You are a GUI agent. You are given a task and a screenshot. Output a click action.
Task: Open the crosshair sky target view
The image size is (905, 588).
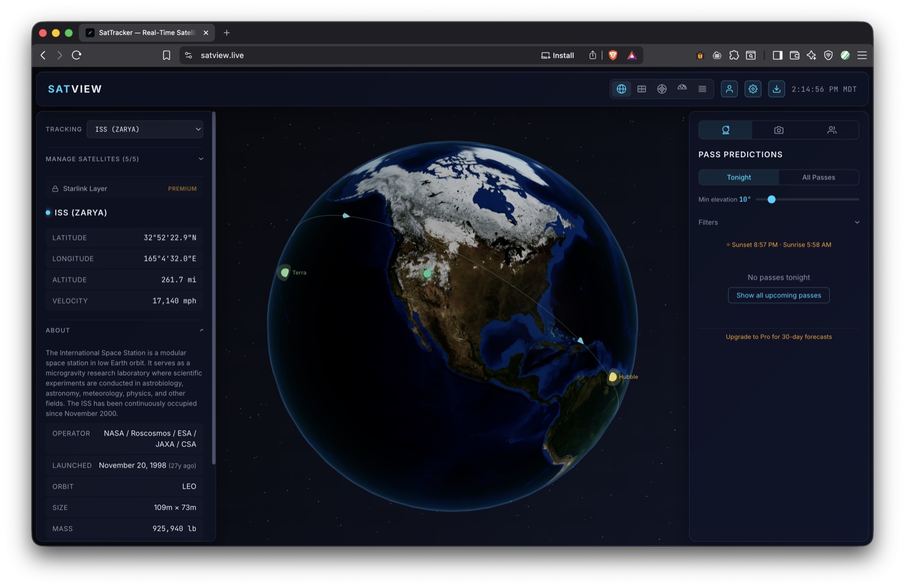pyautogui.click(x=662, y=89)
